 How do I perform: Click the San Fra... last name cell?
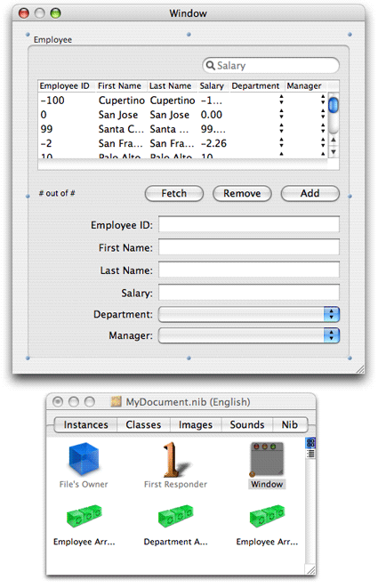pos(172,143)
